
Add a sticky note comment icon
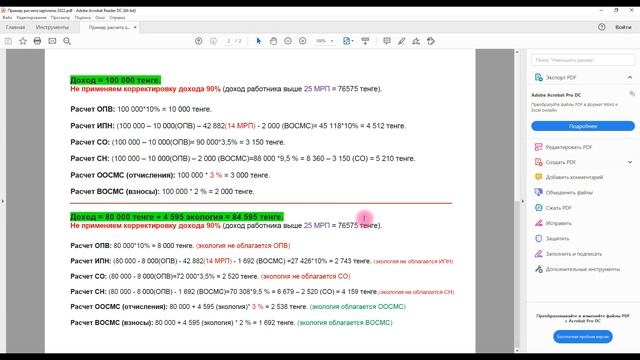[387, 41]
